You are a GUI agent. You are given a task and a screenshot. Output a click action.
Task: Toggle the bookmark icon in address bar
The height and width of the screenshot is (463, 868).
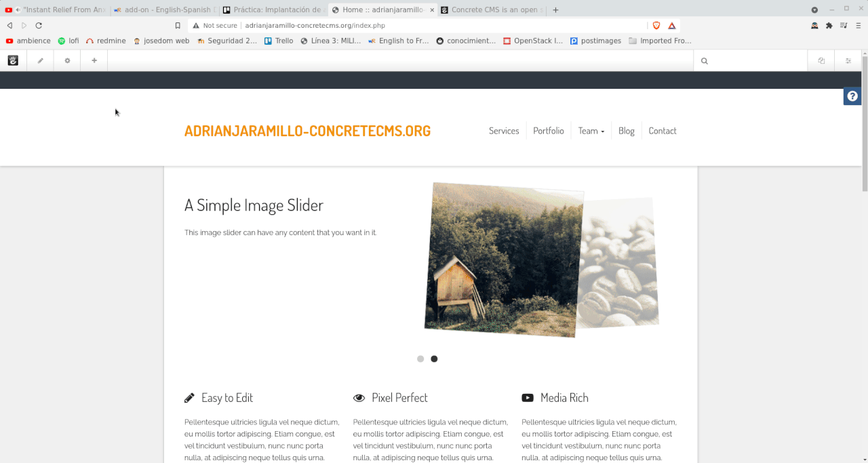[x=178, y=26]
